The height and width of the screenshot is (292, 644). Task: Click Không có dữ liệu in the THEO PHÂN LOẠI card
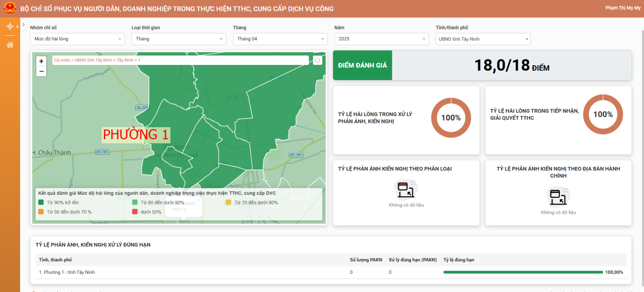406,205
